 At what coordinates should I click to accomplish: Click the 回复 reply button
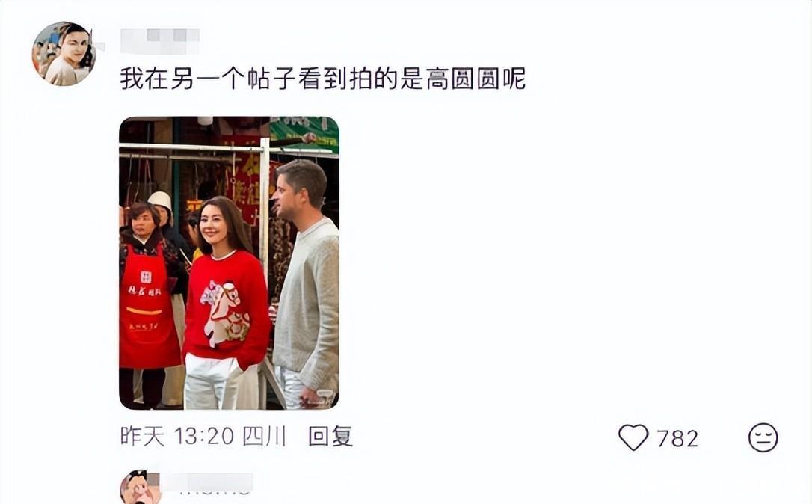click(x=330, y=437)
